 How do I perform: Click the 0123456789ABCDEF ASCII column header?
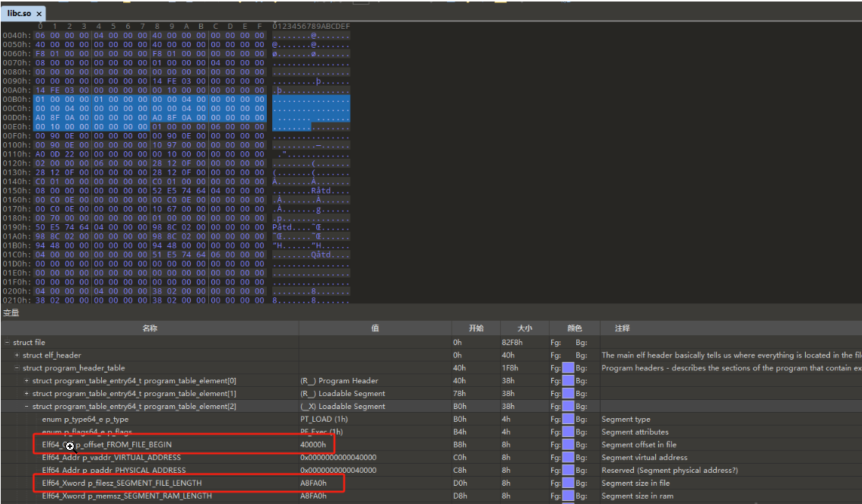click(311, 26)
